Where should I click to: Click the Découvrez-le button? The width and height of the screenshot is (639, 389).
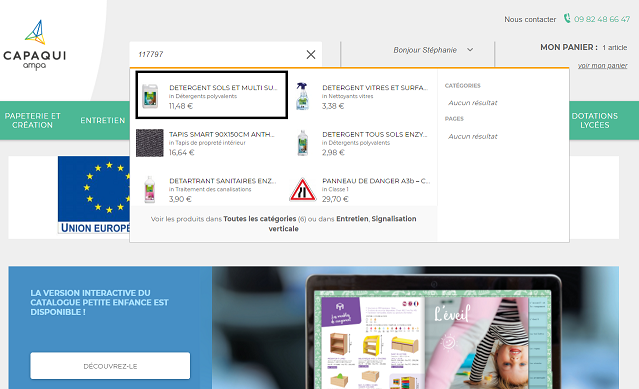click(x=110, y=366)
